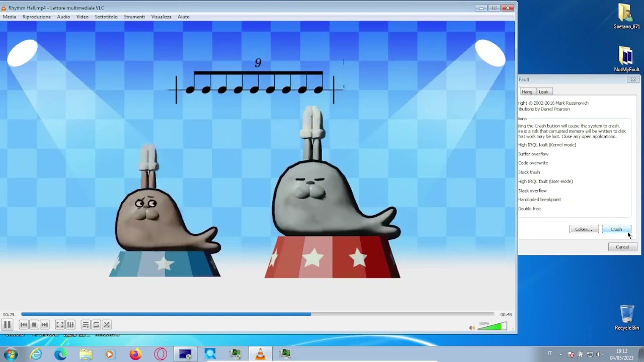Click the VLC cone taskbar button
The height and width of the screenshot is (362, 644).
point(260,354)
